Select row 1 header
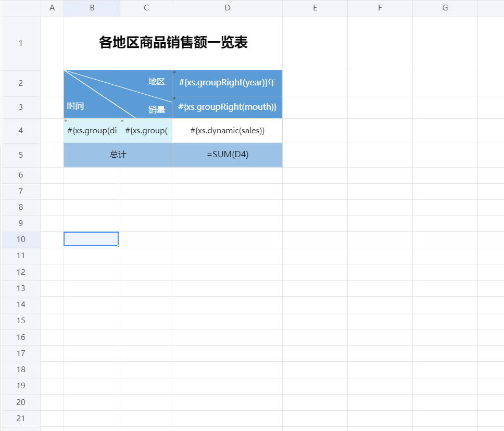 21,43
